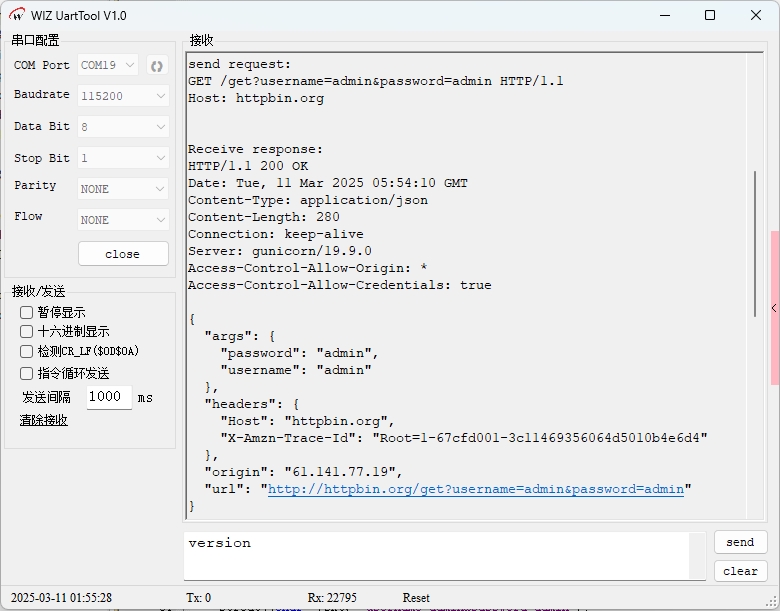Click the clear button below send
780x611 pixels.
tap(740, 571)
